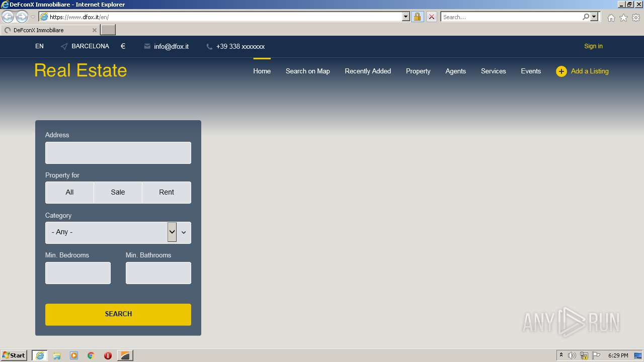Open the Home menu item
This screenshot has width=644, height=362.
262,71
